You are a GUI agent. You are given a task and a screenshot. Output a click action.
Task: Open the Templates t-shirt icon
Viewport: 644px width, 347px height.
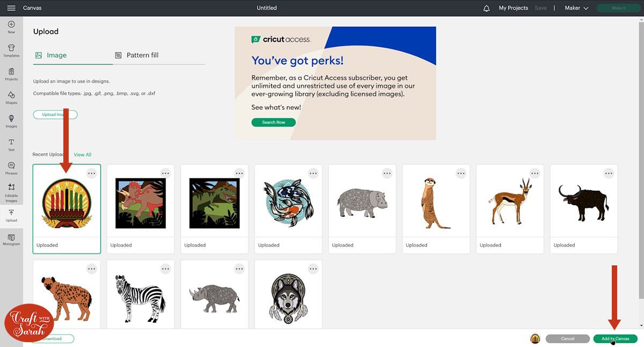pos(11,50)
